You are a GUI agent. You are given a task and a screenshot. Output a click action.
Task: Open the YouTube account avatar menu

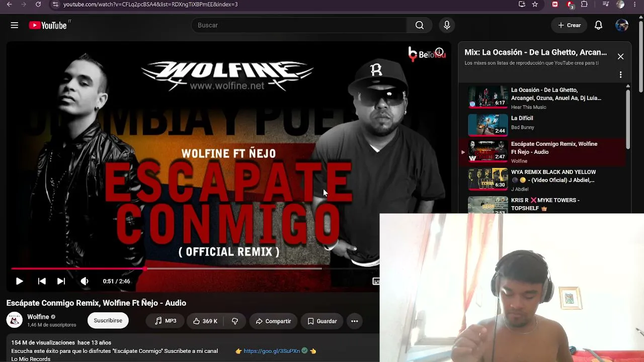point(622,25)
